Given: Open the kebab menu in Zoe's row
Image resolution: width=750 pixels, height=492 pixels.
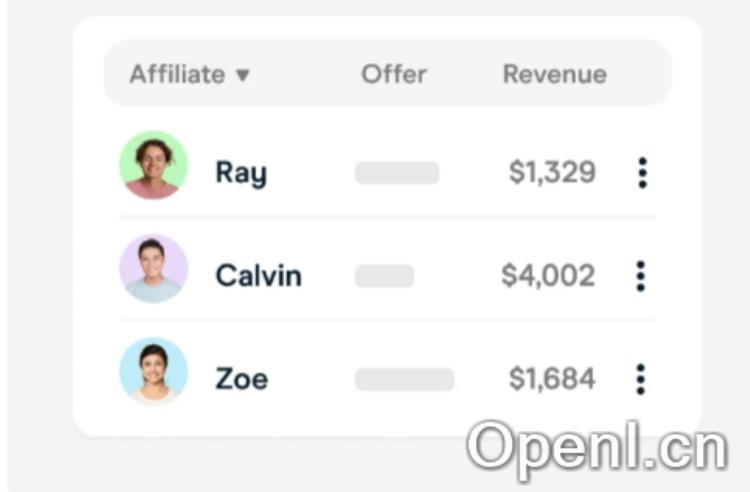Looking at the screenshot, I should (641, 379).
